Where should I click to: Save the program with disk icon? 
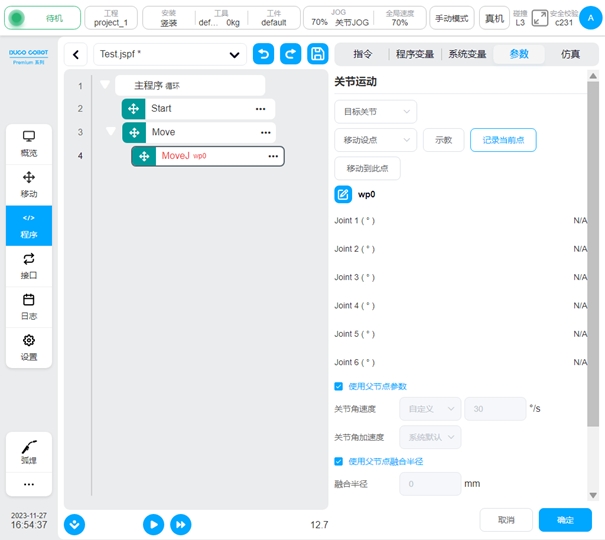[317, 55]
